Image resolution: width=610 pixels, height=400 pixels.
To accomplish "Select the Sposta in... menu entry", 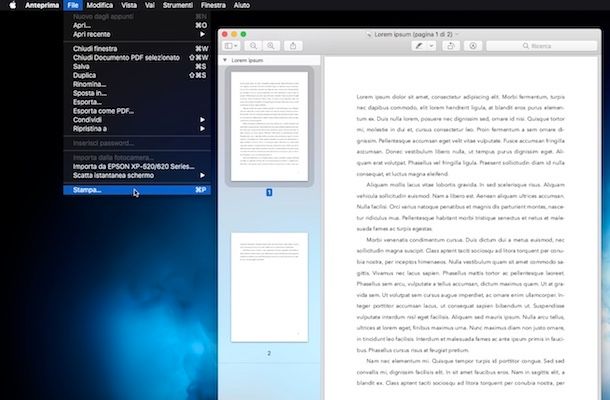I will (x=137, y=93).
